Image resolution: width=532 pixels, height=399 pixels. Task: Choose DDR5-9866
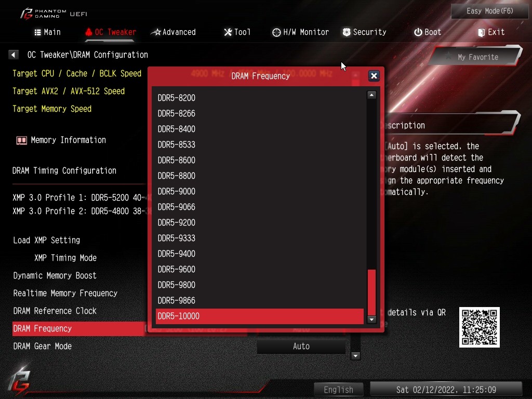(260, 301)
